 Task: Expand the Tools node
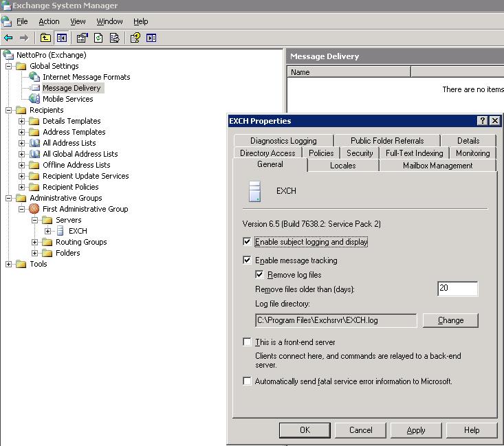9,264
